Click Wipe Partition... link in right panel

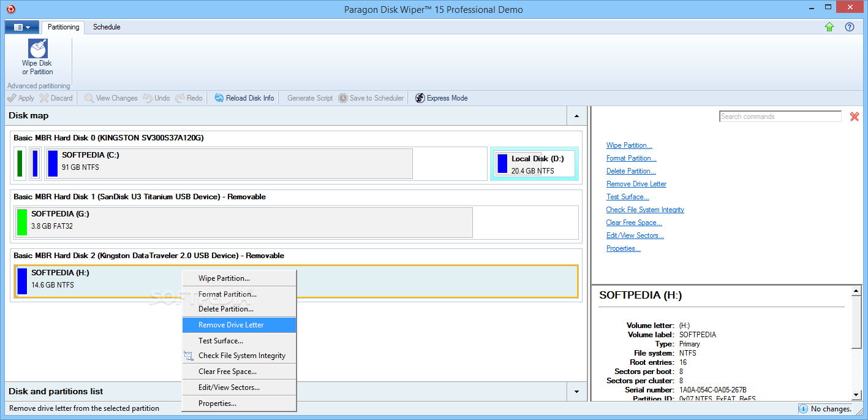629,145
